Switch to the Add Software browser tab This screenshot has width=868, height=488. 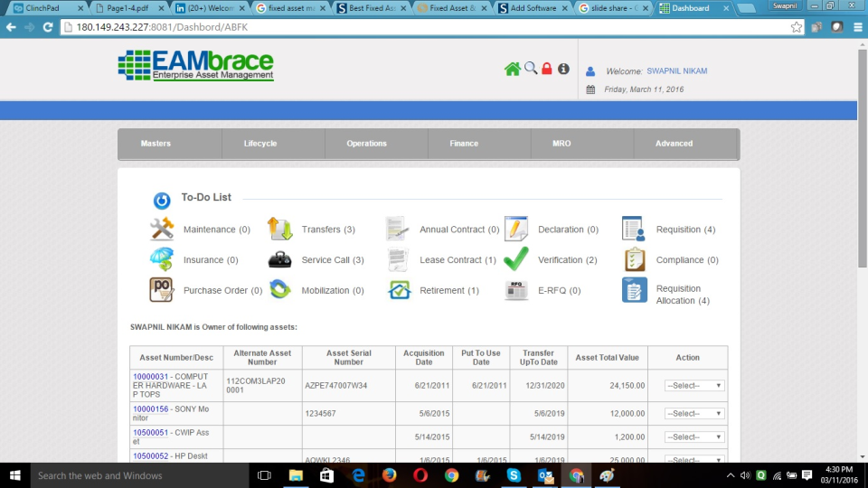click(533, 8)
